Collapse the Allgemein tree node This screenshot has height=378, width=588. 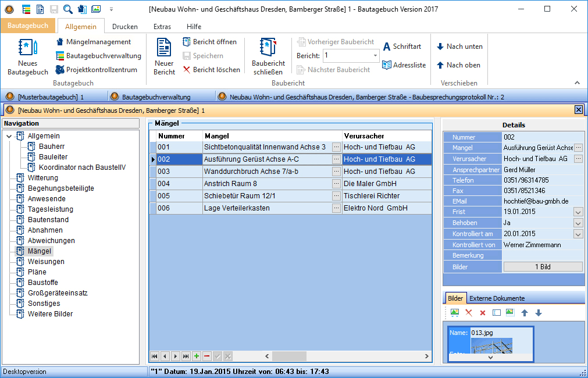coord(9,136)
